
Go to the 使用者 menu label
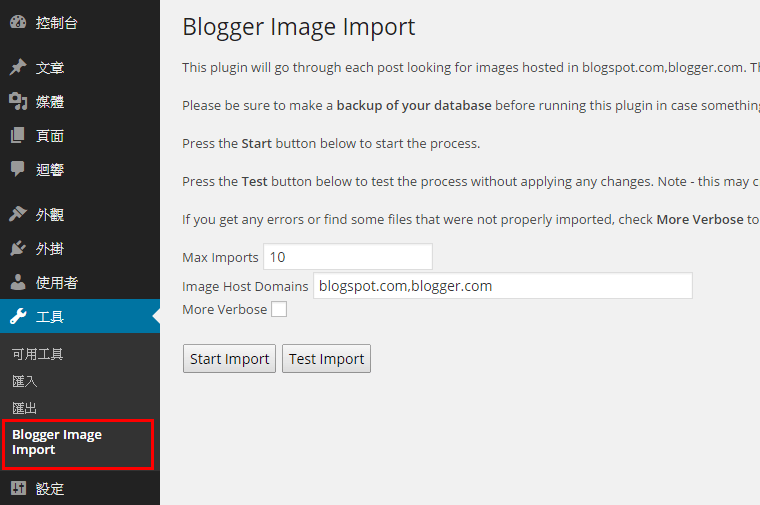click(56, 283)
